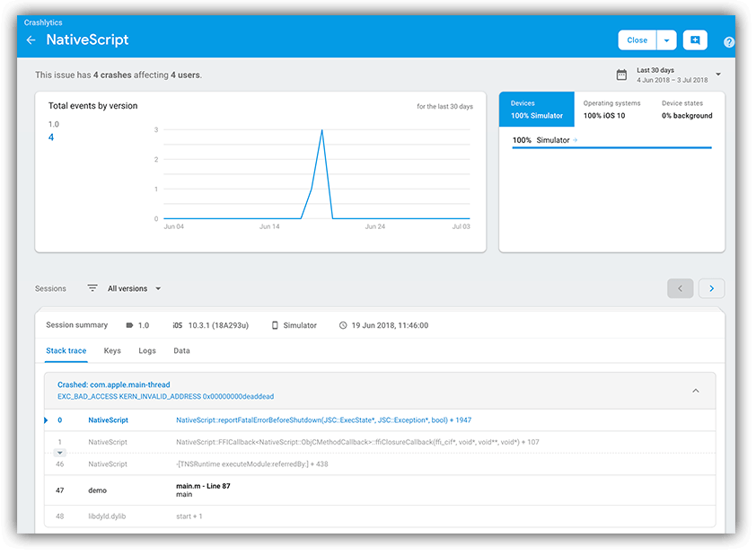Open the dropdown arrow next to Close
This screenshot has width=756, height=556.
(666, 40)
